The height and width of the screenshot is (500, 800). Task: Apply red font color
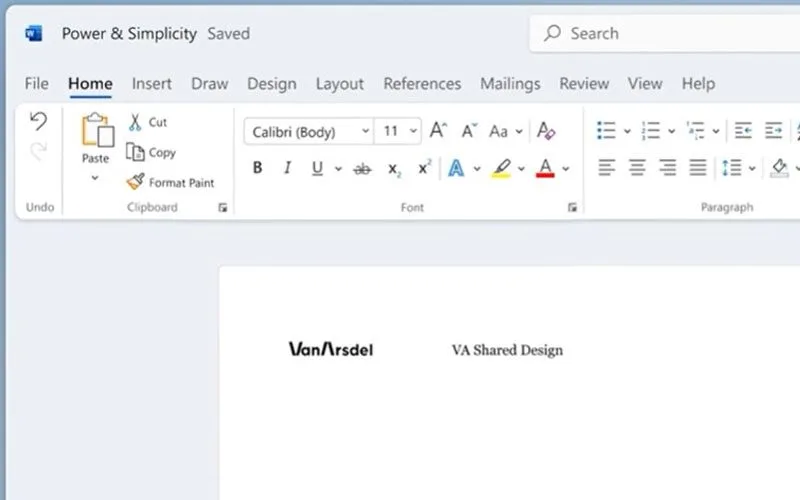[x=545, y=168]
